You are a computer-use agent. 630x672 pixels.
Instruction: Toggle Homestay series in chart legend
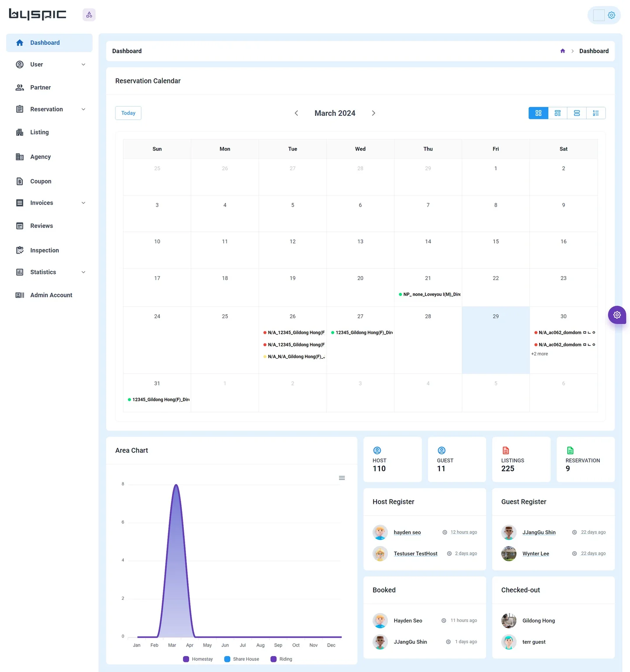(x=198, y=659)
